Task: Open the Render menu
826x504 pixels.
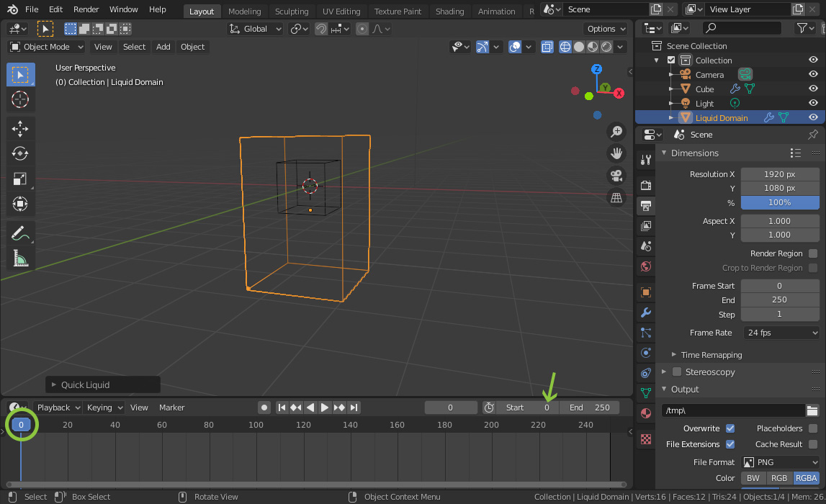Action: pos(86,9)
